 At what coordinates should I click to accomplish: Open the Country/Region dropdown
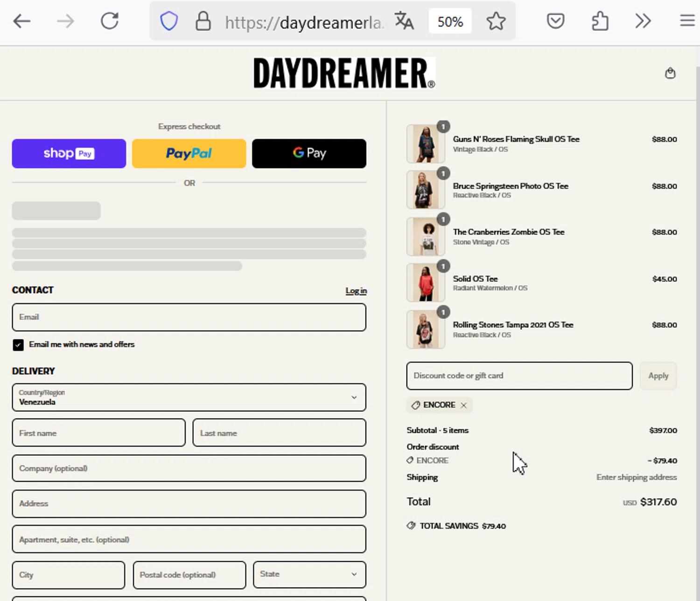[x=189, y=397]
